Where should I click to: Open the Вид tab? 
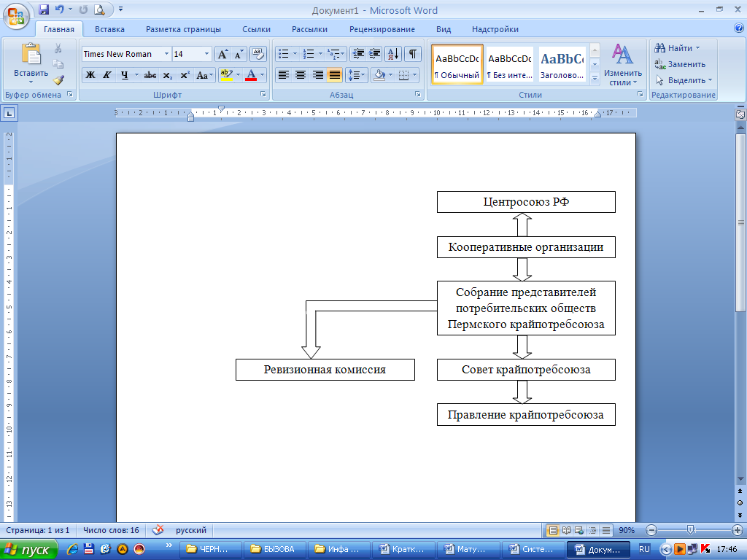click(x=444, y=29)
